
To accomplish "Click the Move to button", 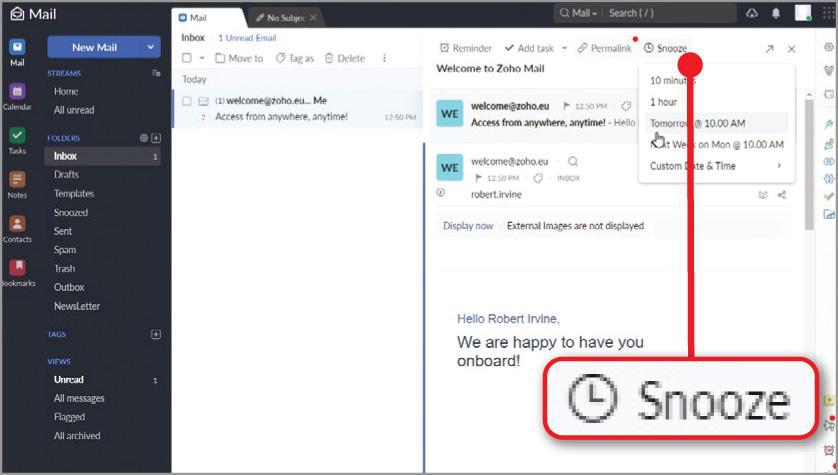I will [239, 58].
